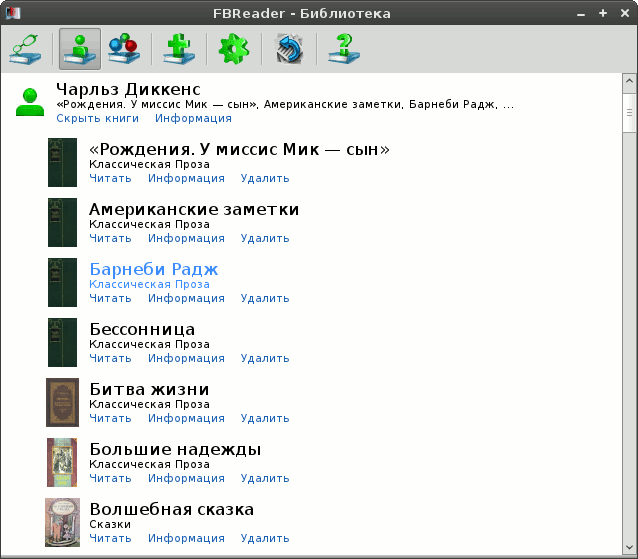Viewport: 638px width, 559px height.
Task: Select cover thumbnail of Бессонница
Action: pyautogui.click(x=62, y=342)
